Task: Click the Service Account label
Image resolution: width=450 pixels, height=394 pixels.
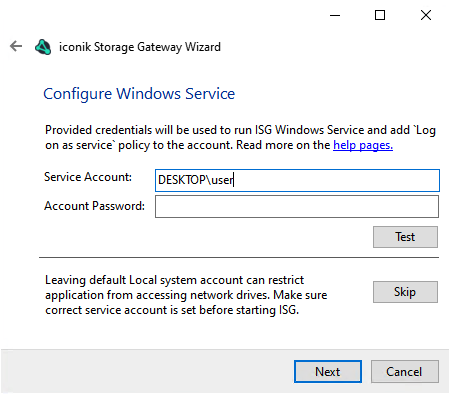Action: (x=88, y=177)
